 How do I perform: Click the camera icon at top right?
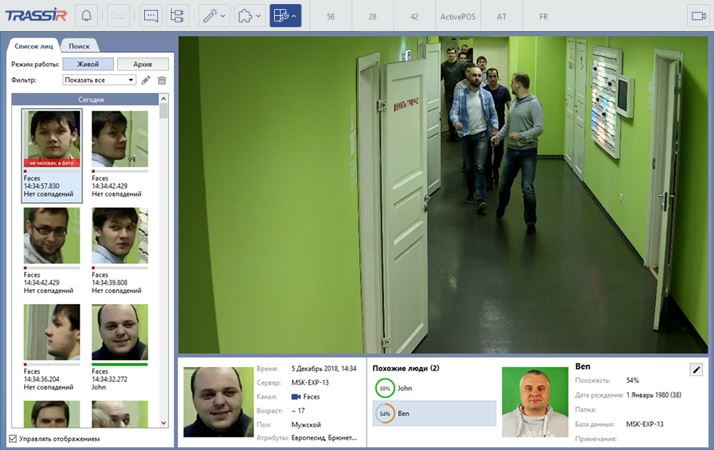pos(697,16)
